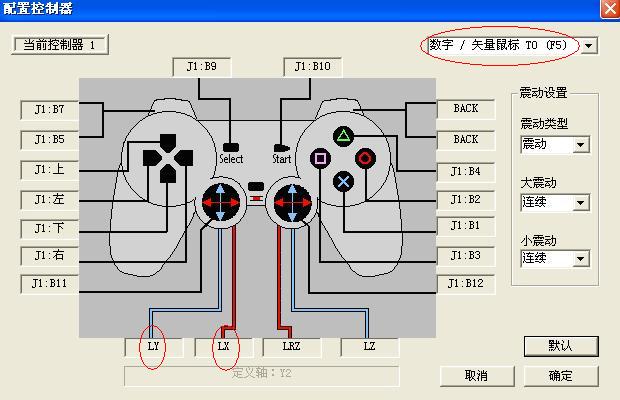Click the Select button on the gamepad

231,147
